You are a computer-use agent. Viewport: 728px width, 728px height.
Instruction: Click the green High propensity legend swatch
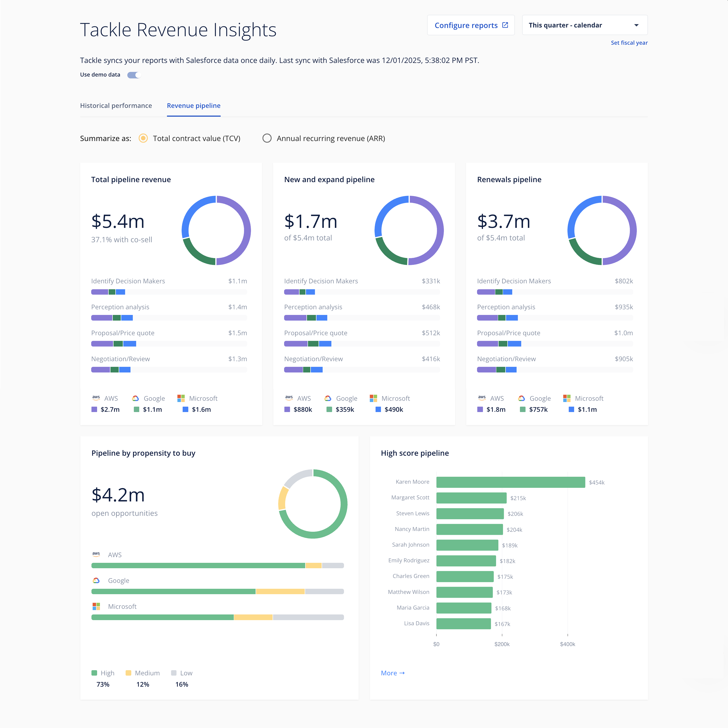click(94, 673)
